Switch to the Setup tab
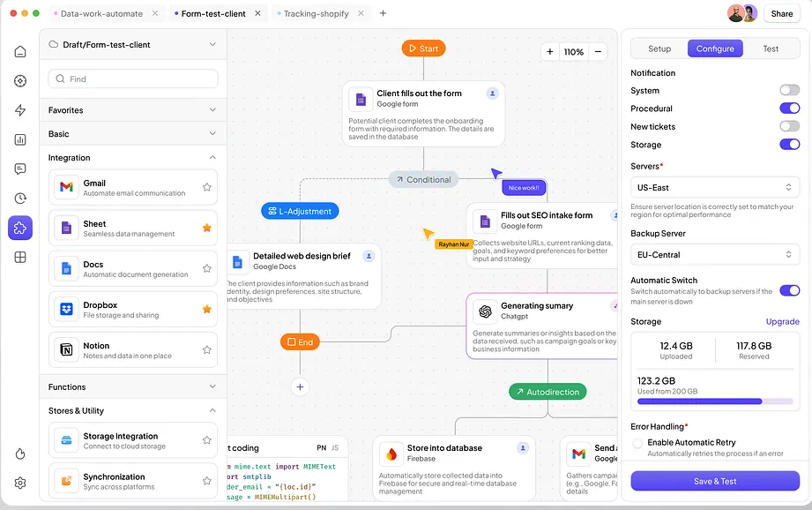 click(659, 49)
